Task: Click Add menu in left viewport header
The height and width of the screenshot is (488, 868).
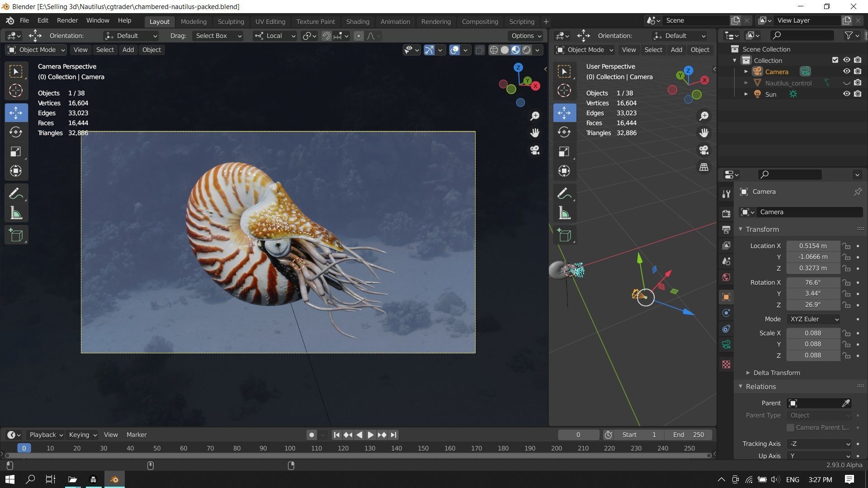Action: click(128, 50)
